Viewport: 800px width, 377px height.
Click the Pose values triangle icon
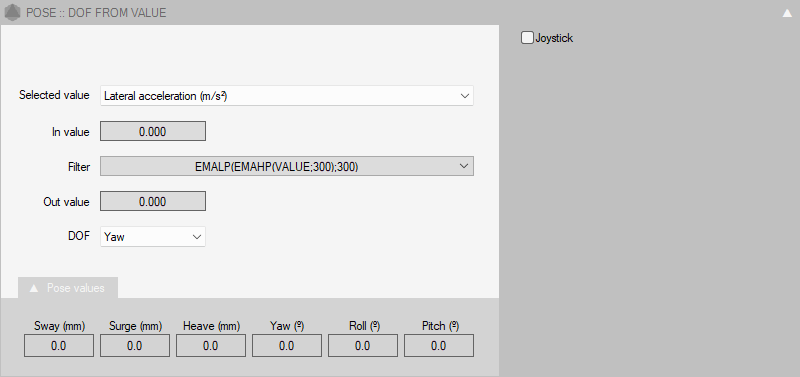coord(34,288)
